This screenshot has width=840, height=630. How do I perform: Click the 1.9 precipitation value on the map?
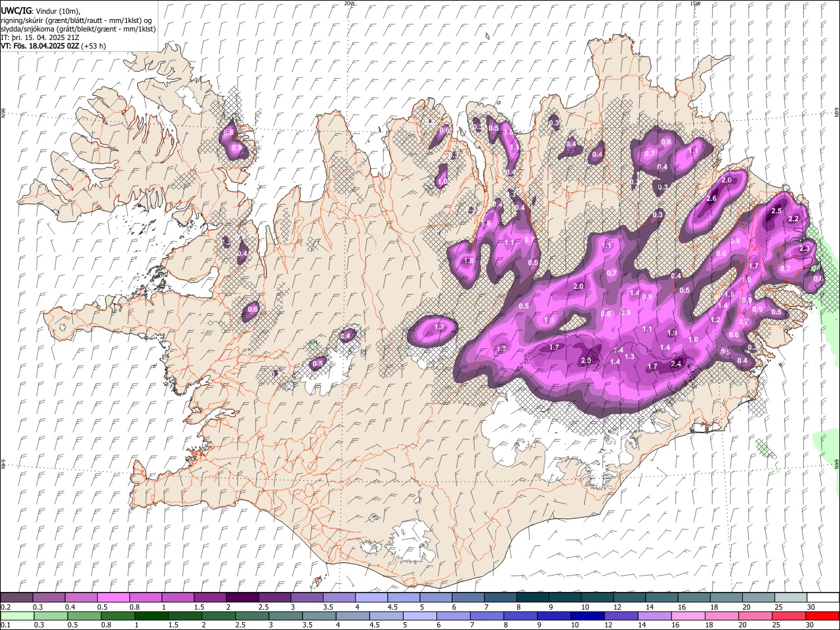(x=672, y=333)
